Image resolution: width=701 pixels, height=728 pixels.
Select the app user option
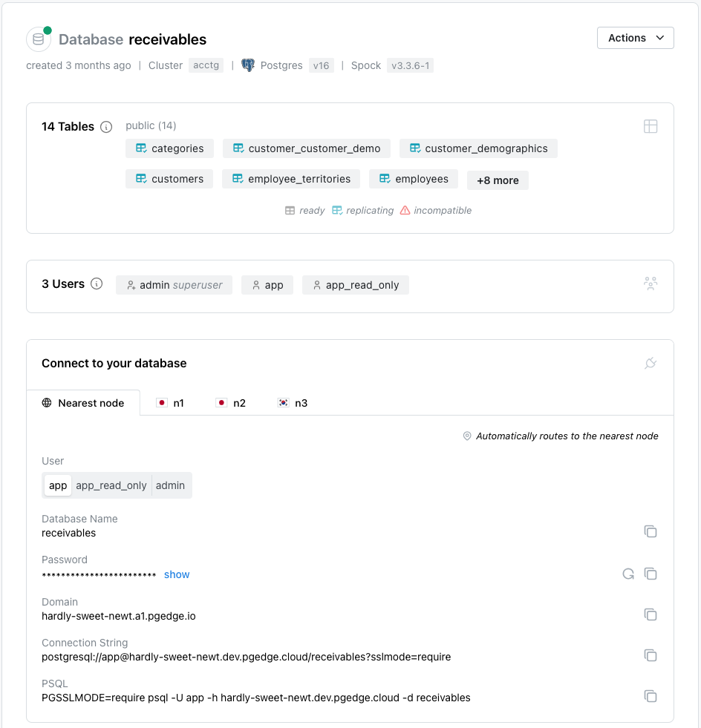[58, 485]
